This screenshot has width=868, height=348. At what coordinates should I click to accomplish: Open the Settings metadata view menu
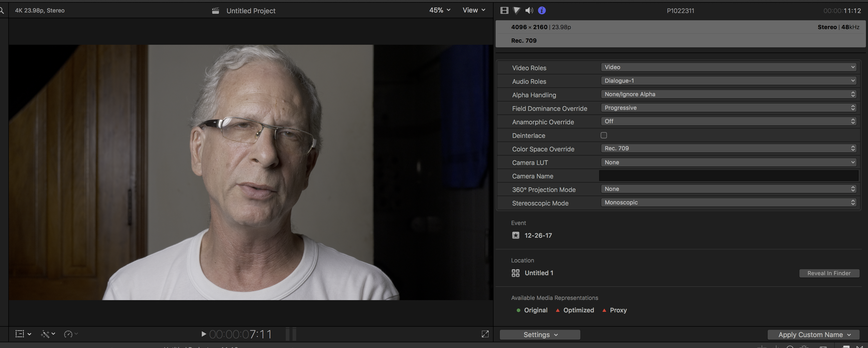pos(540,334)
